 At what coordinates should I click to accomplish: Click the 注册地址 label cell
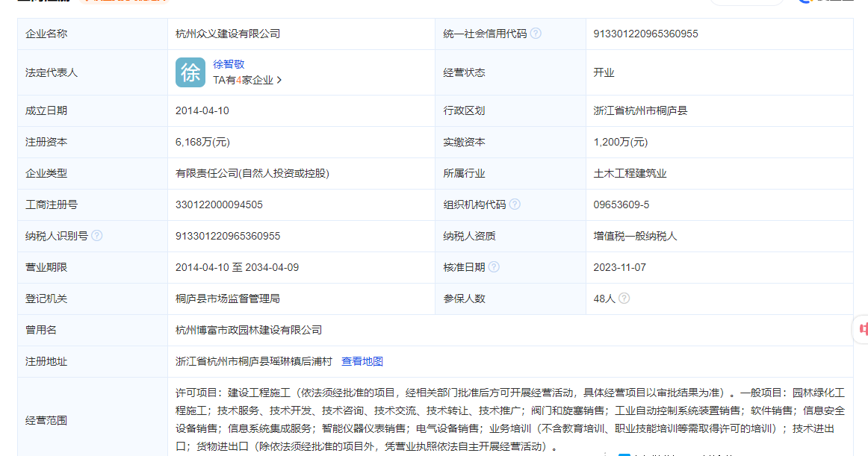tap(93, 361)
